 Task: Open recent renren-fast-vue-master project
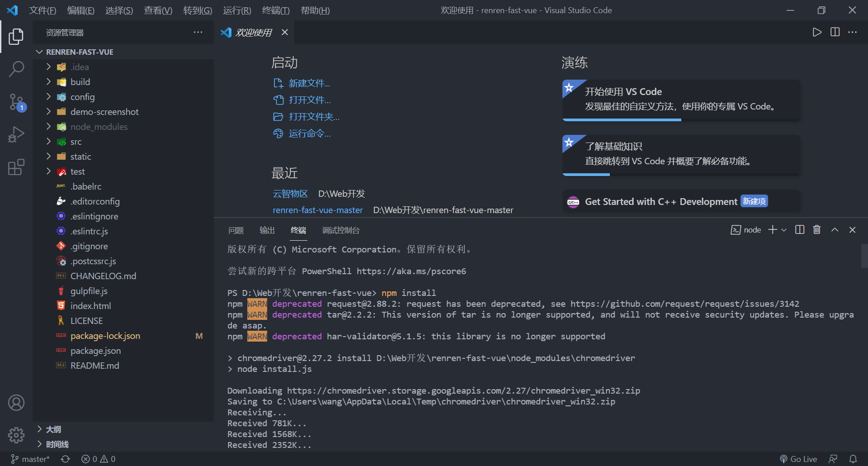[x=318, y=210]
